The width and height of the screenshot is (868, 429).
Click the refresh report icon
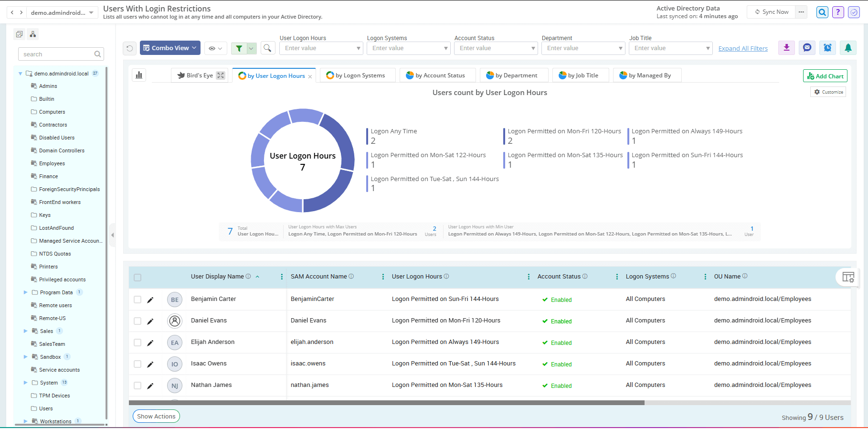coord(129,48)
